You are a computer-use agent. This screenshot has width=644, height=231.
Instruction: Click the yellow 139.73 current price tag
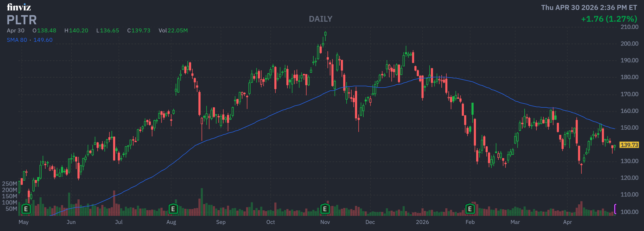pyautogui.click(x=629, y=145)
